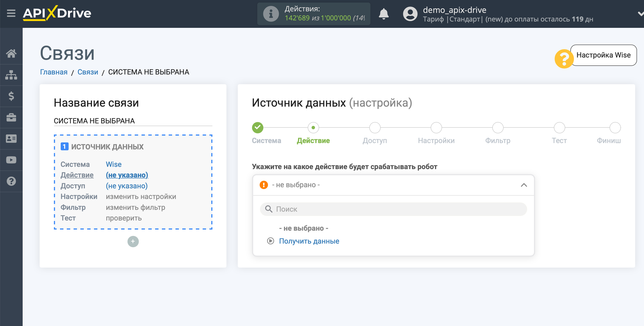Open contact card icon in sidebar
The image size is (644, 326).
pos(11,139)
